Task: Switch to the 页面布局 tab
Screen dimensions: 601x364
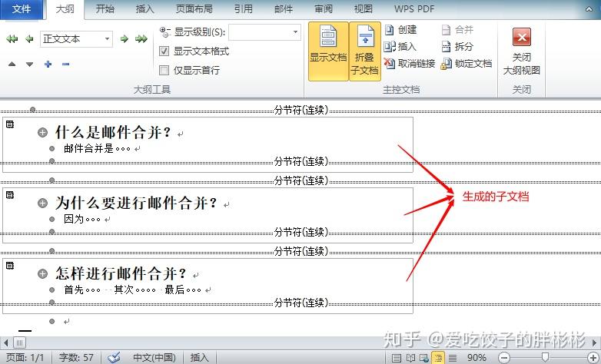Action: click(194, 9)
